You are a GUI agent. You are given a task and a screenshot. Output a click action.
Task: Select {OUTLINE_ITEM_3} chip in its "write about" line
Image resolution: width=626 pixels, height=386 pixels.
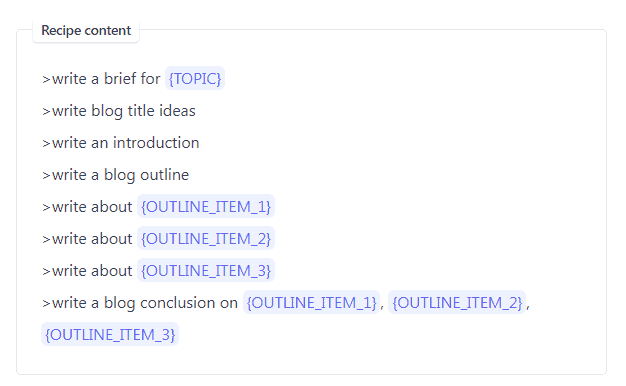[206, 270]
